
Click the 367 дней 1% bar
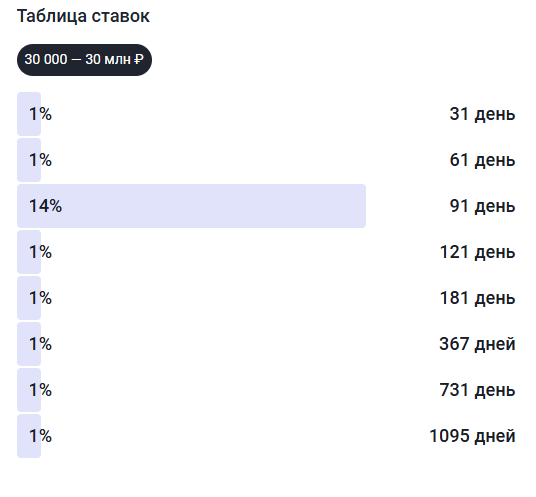coord(29,344)
